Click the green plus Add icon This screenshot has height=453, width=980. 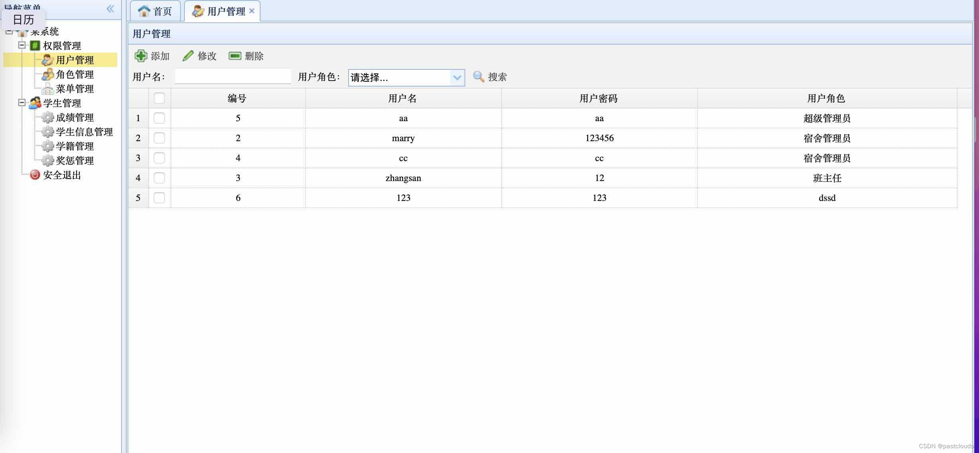[141, 56]
